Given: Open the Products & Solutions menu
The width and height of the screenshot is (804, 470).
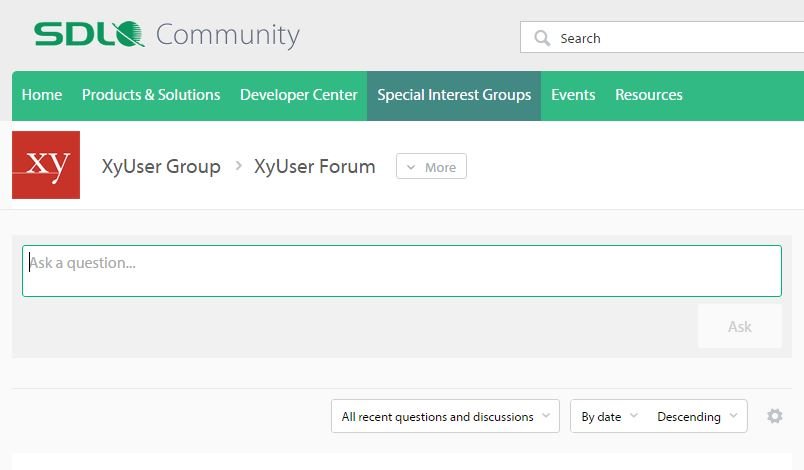Looking at the screenshot, I should 151,95.
